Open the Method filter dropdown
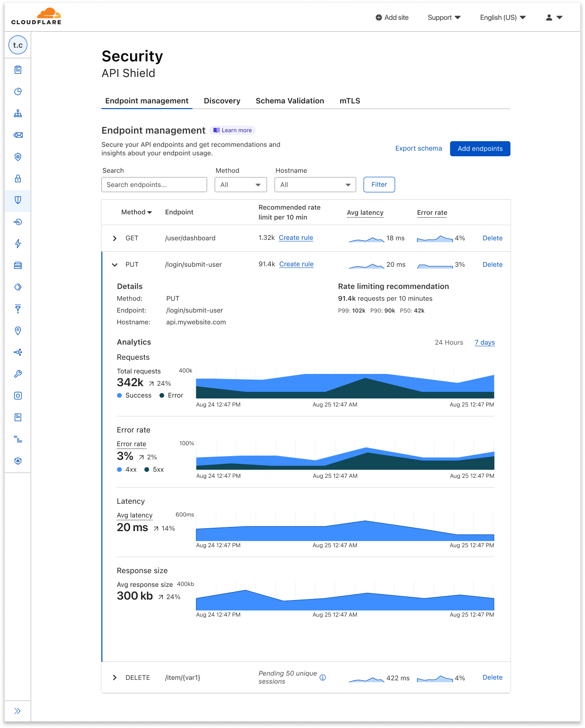Screen dimensions: 585x728 (x=241, y=185)
